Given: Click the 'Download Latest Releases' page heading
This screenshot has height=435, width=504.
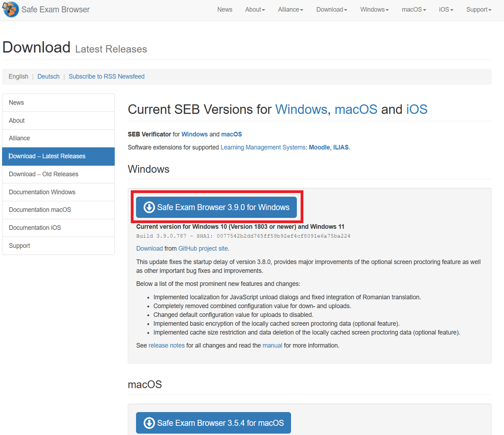Looking at the screenshot, I should coord(75,48).
